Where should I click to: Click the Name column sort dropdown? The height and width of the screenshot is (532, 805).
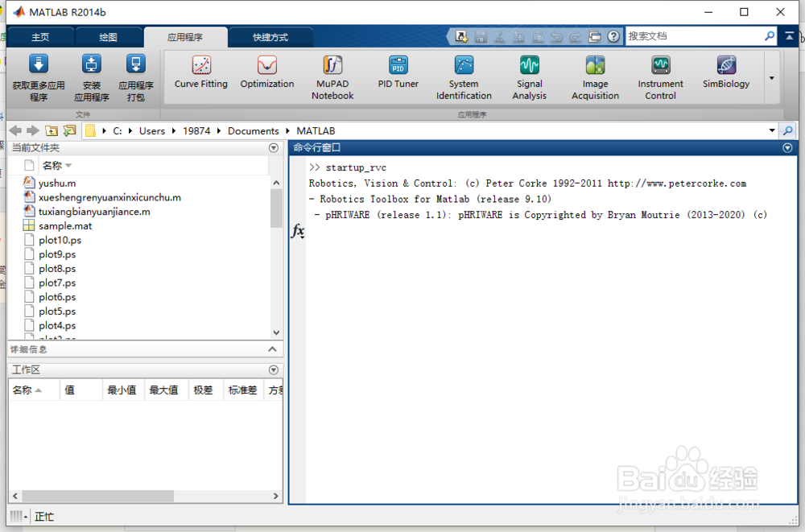click(68, 165)
